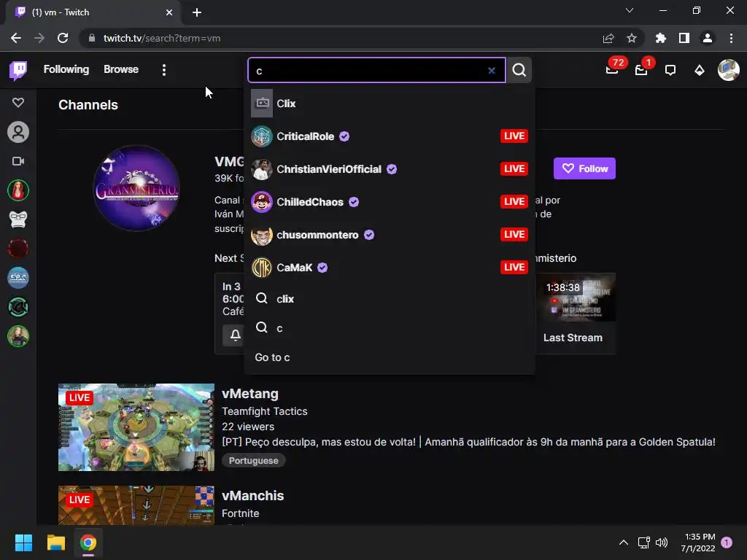Open a new browser tab
This screenshot has width=747, height=560.
pos(197,12)
